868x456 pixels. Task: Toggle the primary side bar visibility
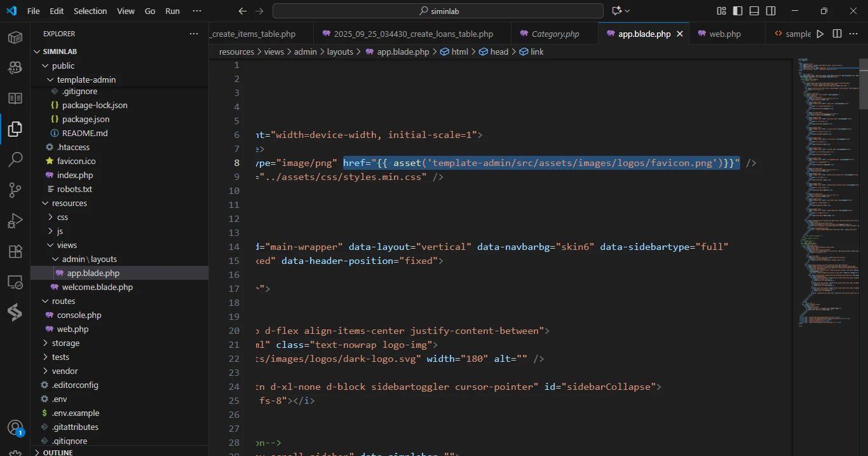[738, 11]
